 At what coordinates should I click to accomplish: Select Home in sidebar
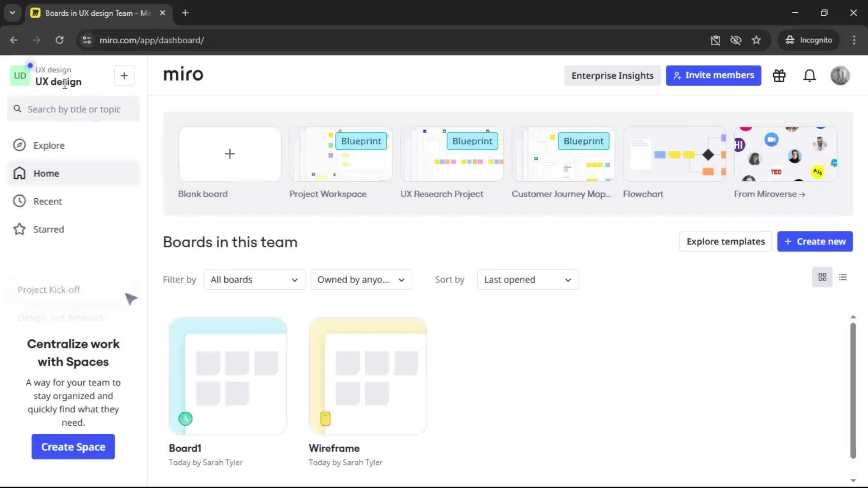coord(74,174)
